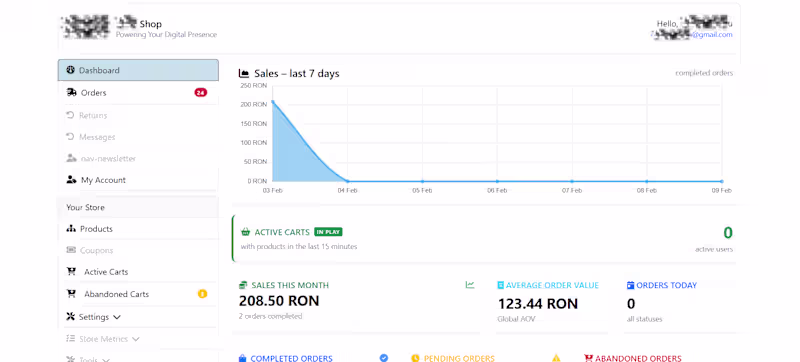Click the Completed Orders heading
This screenshot has width=800, height=362.
pyautogui.click(x=291, y=358)
